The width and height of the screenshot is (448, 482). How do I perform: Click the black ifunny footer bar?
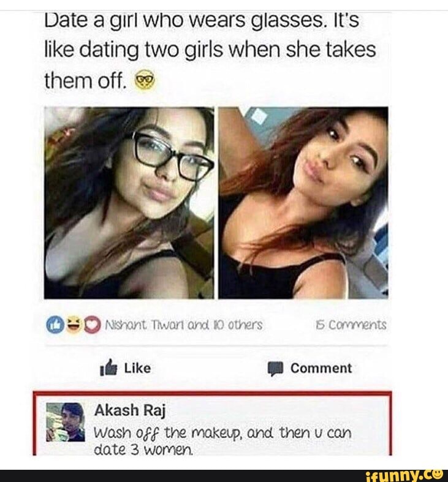[x=224, y=475]
